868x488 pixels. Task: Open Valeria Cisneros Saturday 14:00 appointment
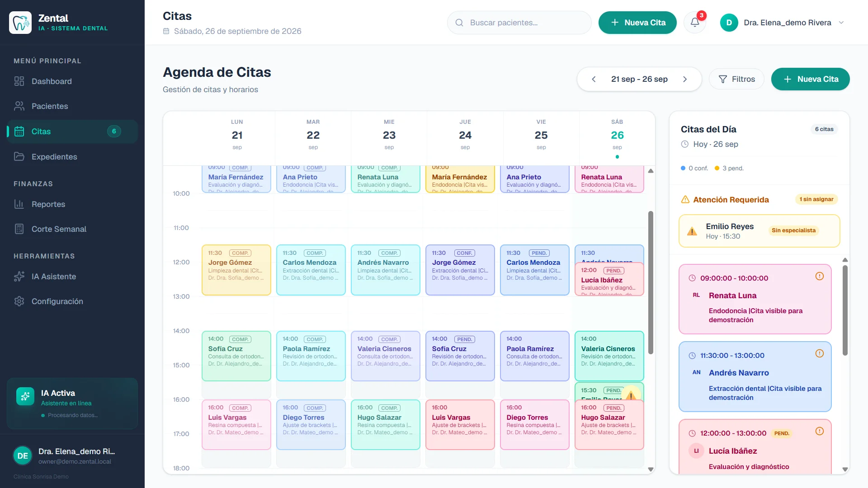(609, 356)
